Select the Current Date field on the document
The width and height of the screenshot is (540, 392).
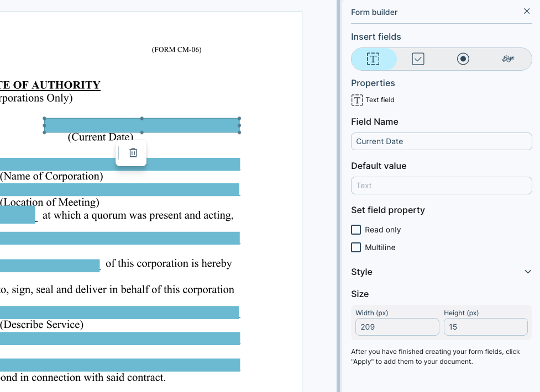click(x=141, y=125)
